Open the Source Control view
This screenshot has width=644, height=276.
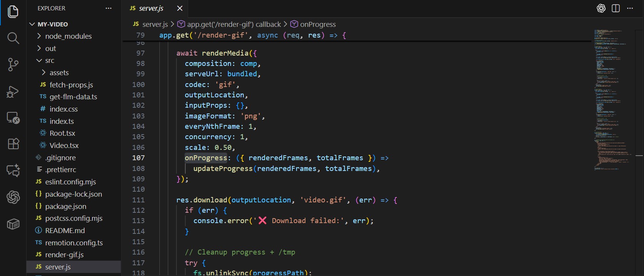coord(13,64)
